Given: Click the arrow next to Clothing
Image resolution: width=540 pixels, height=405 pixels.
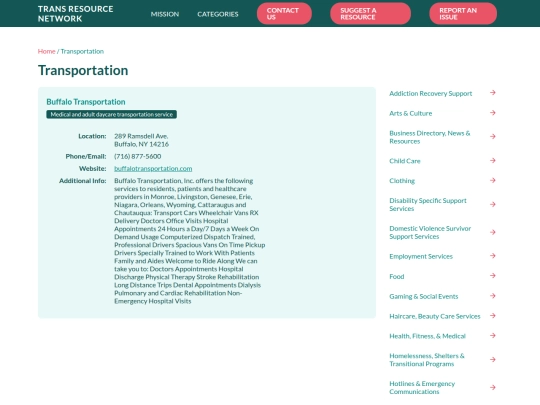Looking at the screenshot, I should pyautogui.click(x=493, y=180).
